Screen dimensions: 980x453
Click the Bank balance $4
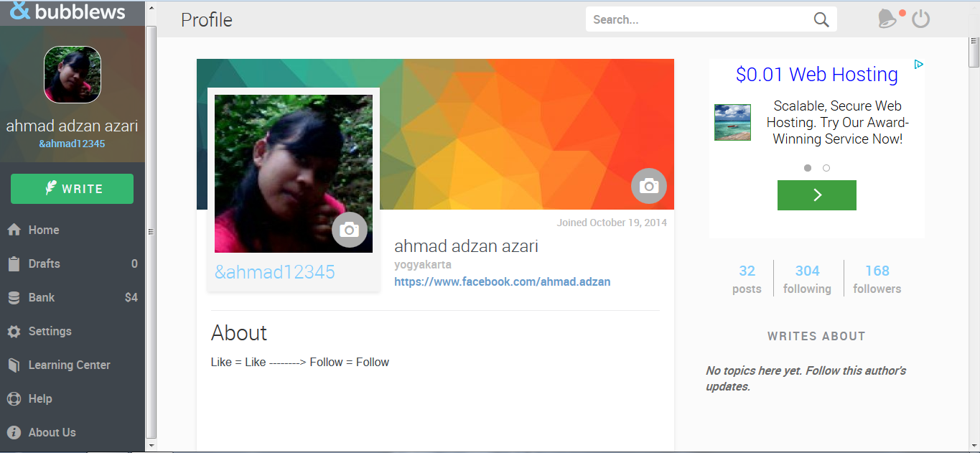coord(131,297)
